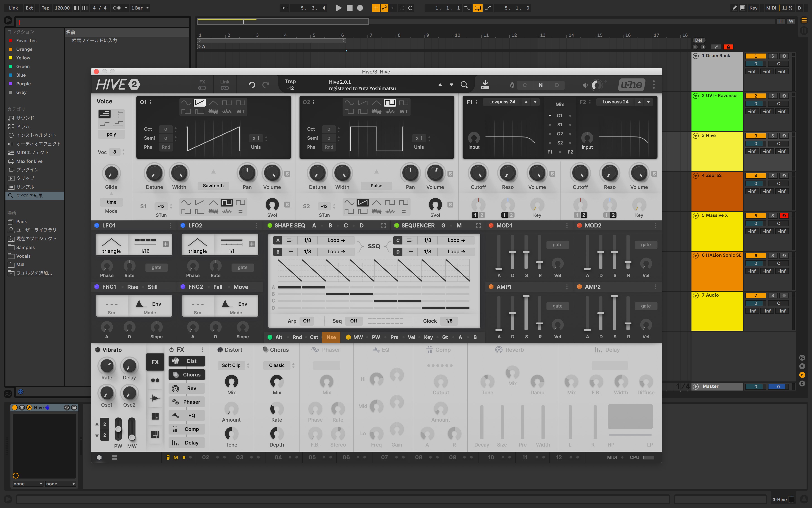This screenshot has width=812, height=508.
Task: Select WT wavetable in O2 selector
Action: (404, 112)
